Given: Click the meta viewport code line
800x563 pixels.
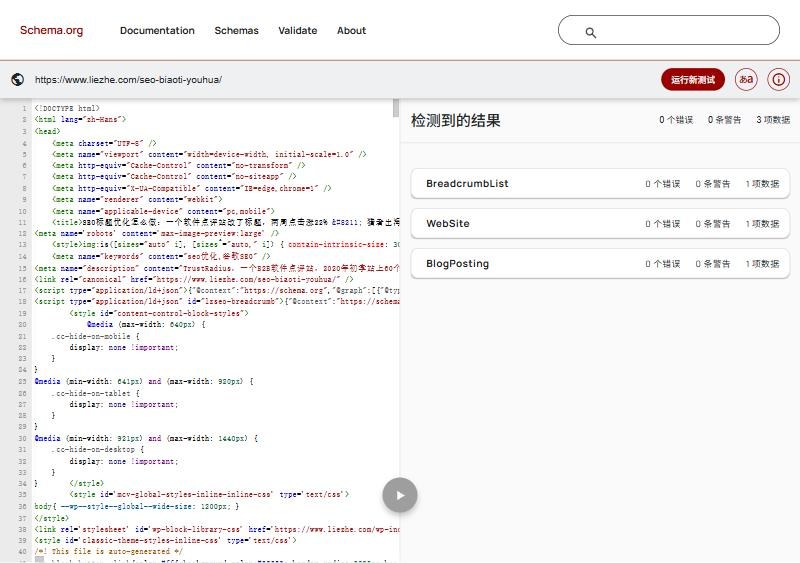Looking at the screenshot, I should (209, 154).
